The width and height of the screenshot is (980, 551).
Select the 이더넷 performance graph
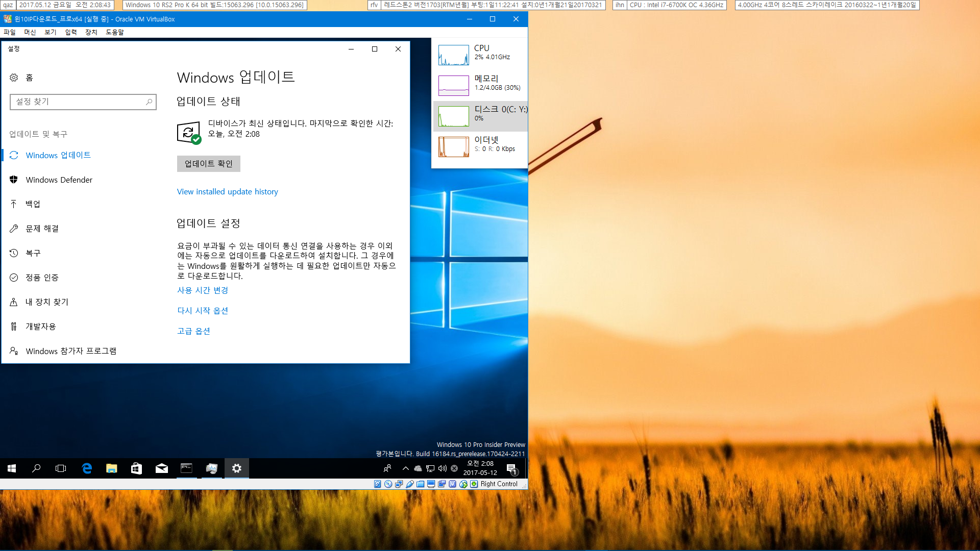(454, 147)
